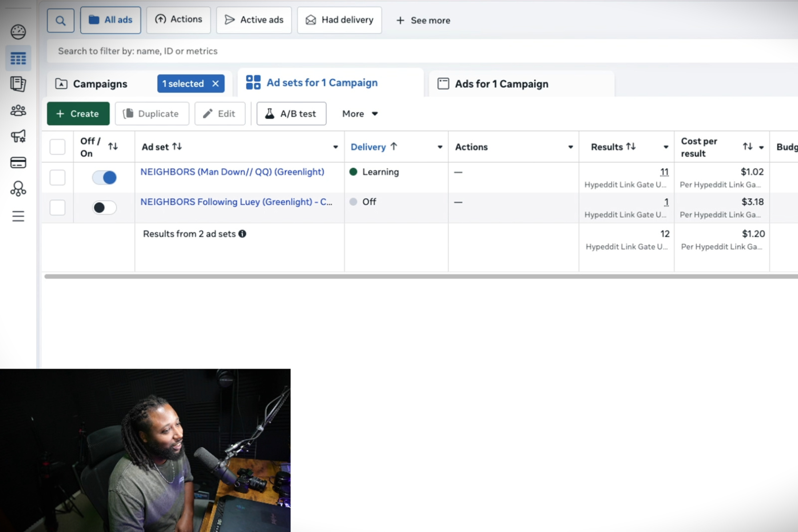Click the megaphone advertising icon in sidebar
Viewport: 798px width, 532px height.
pyautogui.click(x=18, y=136)
